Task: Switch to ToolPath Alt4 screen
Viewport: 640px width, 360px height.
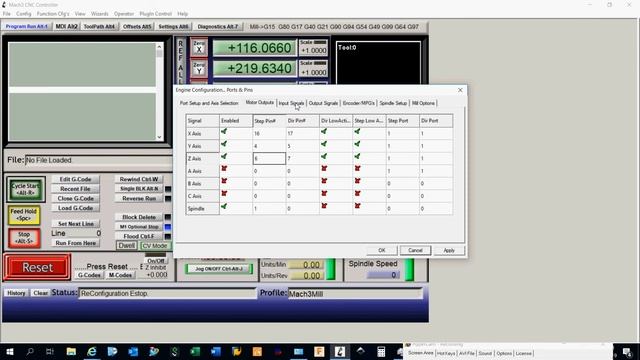Action: pyautogui.click(x=99, y=27)
